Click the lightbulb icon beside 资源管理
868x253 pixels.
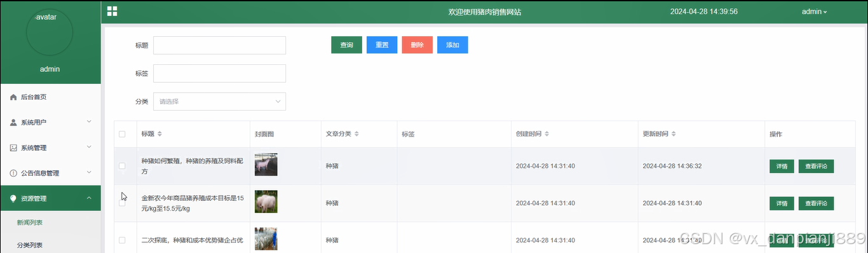pos(13,198)
